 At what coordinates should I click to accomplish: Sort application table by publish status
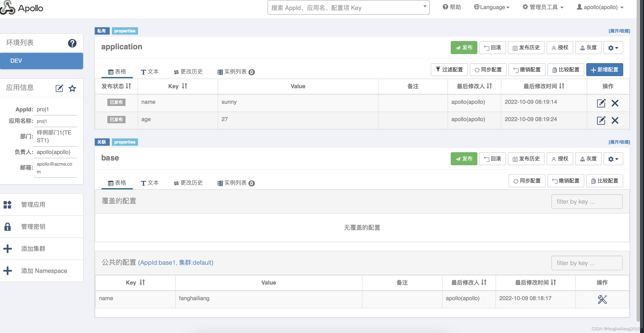(x=128, y=86)
